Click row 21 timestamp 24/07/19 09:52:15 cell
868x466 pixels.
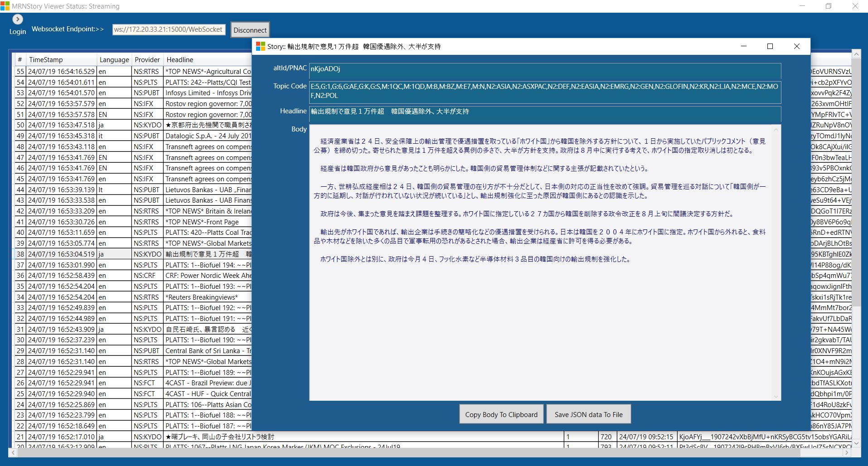tap(646, 437)
